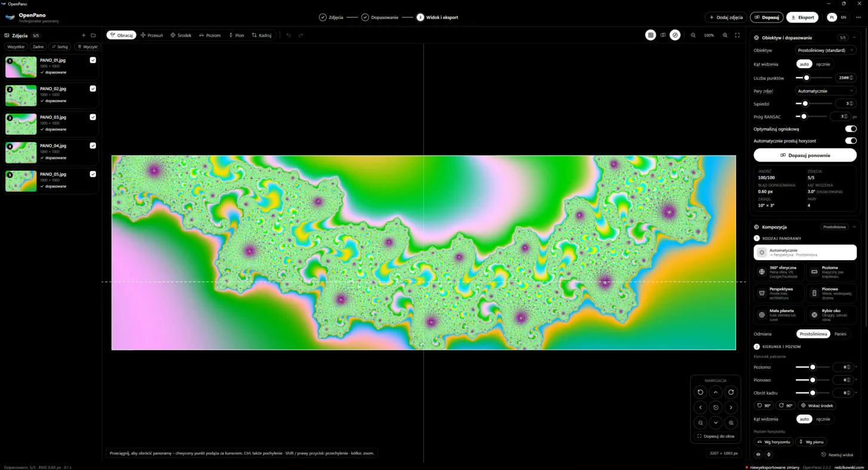Select the Przesuń tool

(151, 35)
